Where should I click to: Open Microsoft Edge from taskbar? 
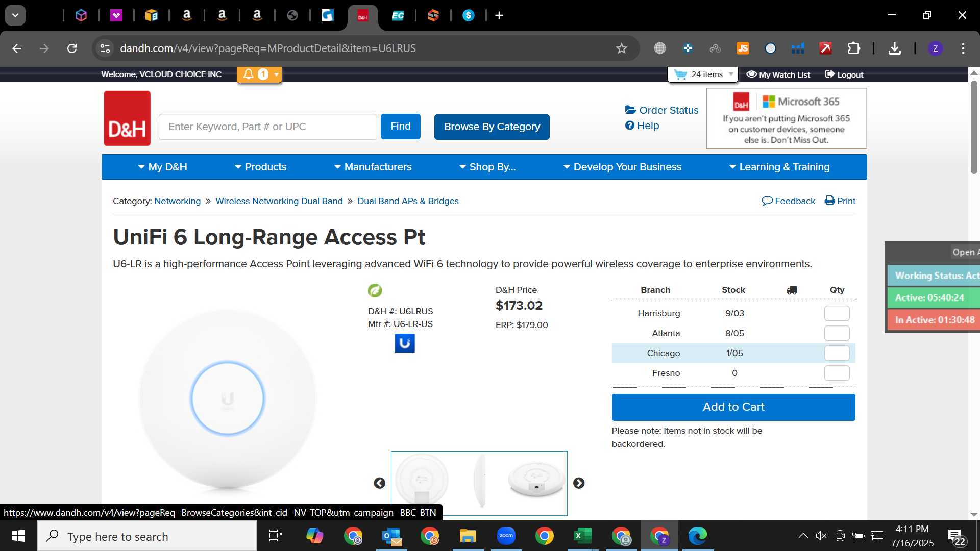pos(698,536)
